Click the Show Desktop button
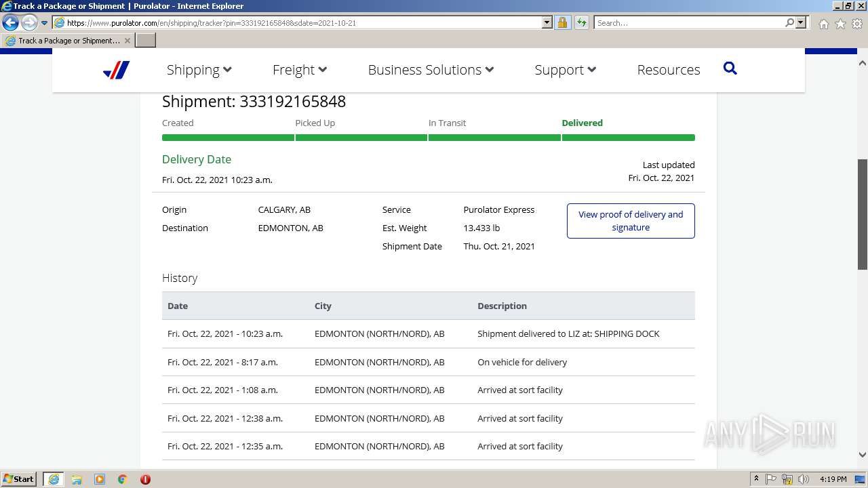 (x=861, y=479)
